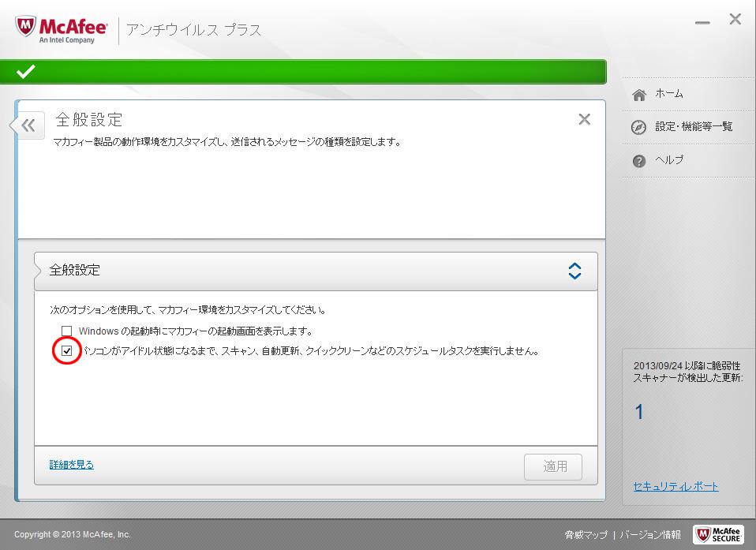The image size is (756, 550).
Task: Go back with the double chevron arrow
Action: [28, 125]
